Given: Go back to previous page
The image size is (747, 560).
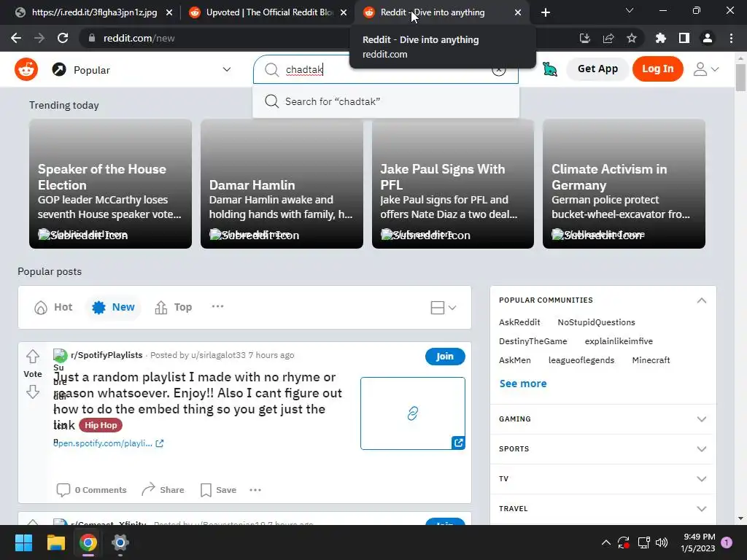Looking at the screenshot, I should (16, 38).
